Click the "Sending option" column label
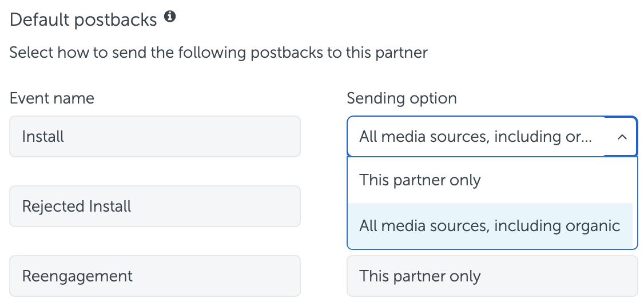This screenshot has height=302, width=644. tap(401, 98)
